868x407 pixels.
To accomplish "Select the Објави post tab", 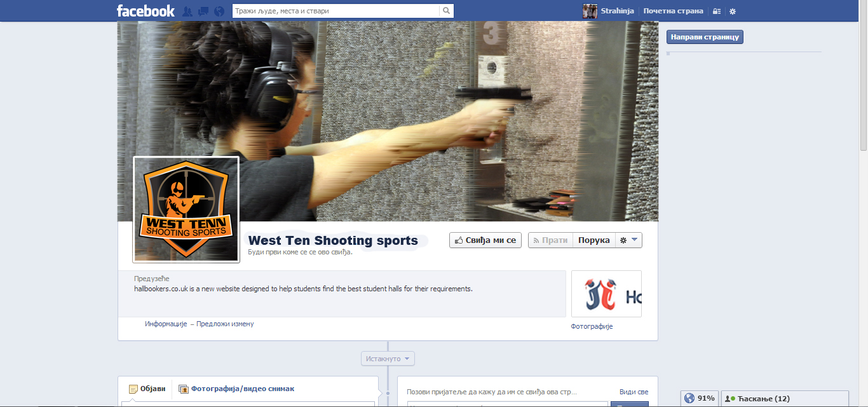I will tap(147, 389).
